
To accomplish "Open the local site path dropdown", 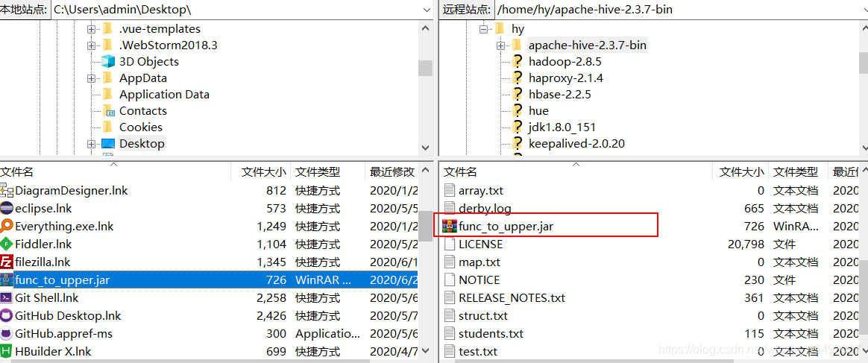I will [427, 10].
